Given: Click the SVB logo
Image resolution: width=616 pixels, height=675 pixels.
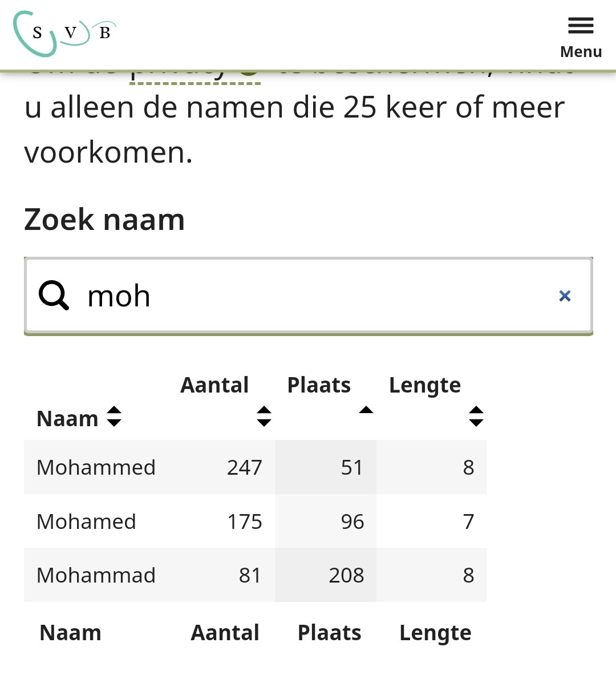Looking at the screenshot, I should 64,34.
